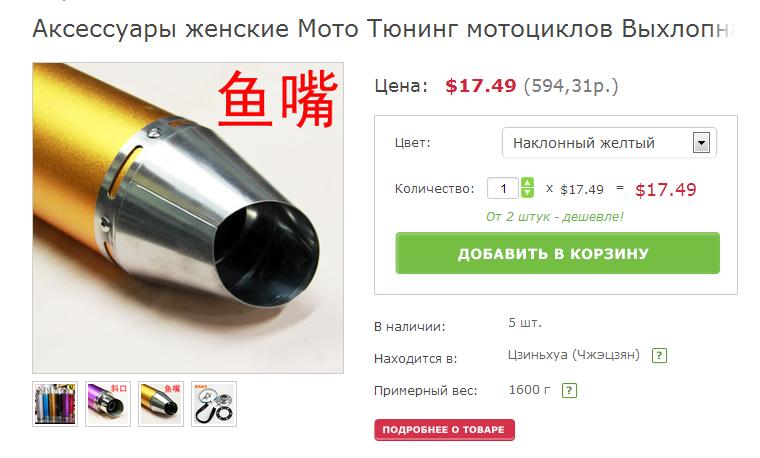Click the ruble price (594,31р.)
This screenshot has width=760, height=458.
coord(571,86)
